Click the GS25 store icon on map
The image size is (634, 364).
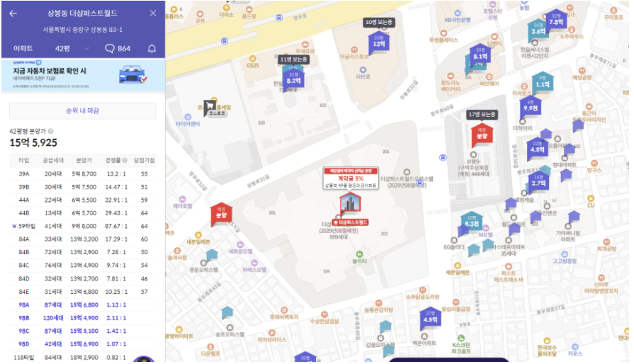point(253,59)
